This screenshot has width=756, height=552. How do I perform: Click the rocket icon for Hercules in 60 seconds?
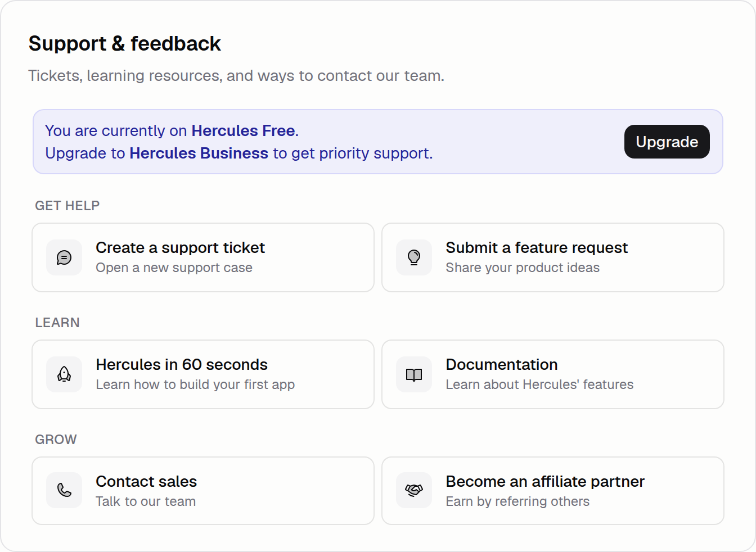[64, 374]
